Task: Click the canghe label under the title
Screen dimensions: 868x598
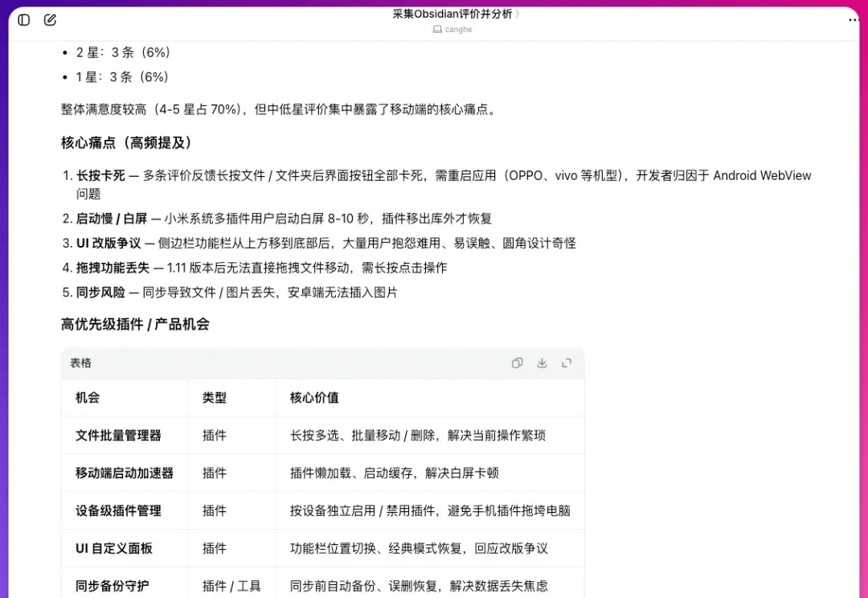Action: click(458, 30)
